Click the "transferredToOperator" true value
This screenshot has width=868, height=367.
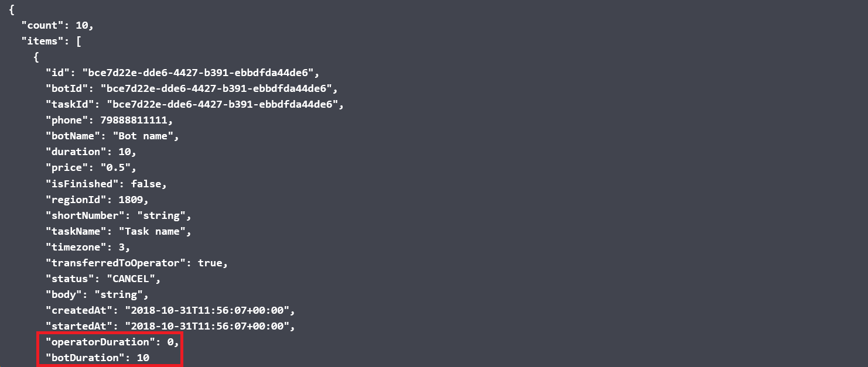coord(210,263)
